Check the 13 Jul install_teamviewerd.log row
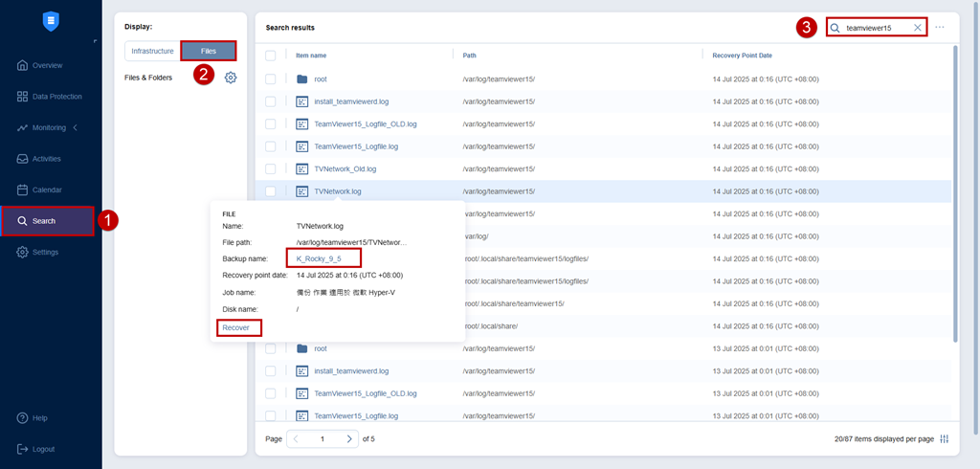The width and height of the screenshot is (980, 469). (271, 370)
